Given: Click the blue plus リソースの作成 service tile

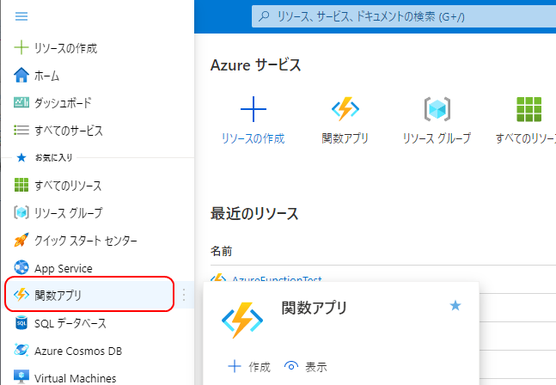Looking at the screenshot, I should point(253,121).
